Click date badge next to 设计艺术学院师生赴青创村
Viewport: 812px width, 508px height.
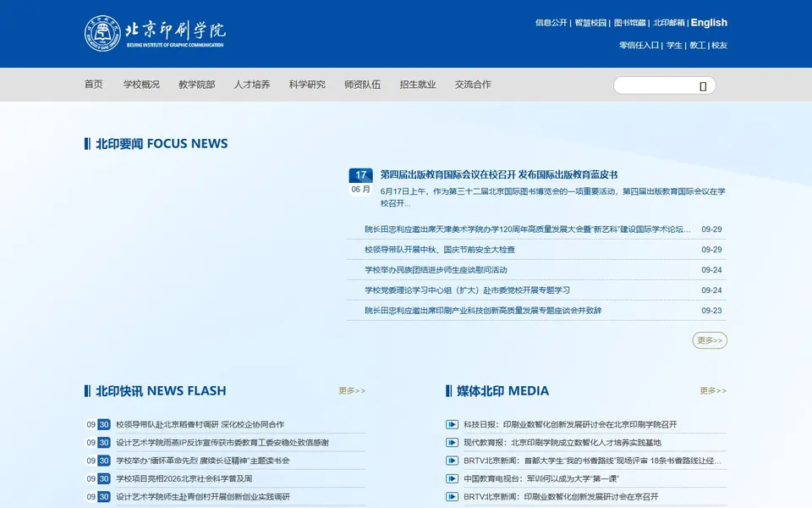(x=98, y=497)
